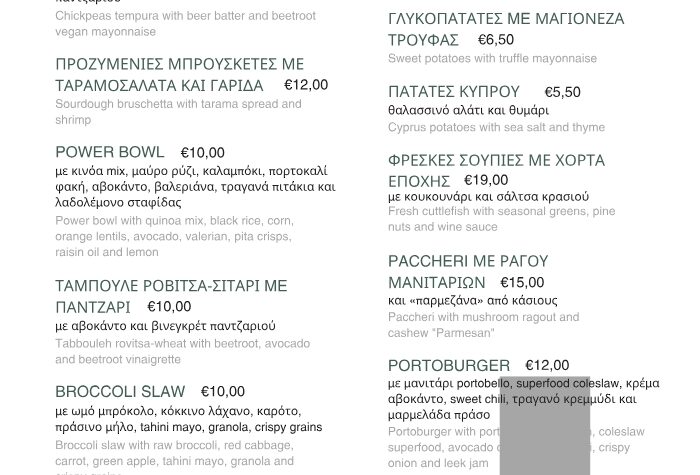This screenshot has height=475, width=700.
Task: Click the gray rectangle over the Portoburger text
Action: click(544, 425)
